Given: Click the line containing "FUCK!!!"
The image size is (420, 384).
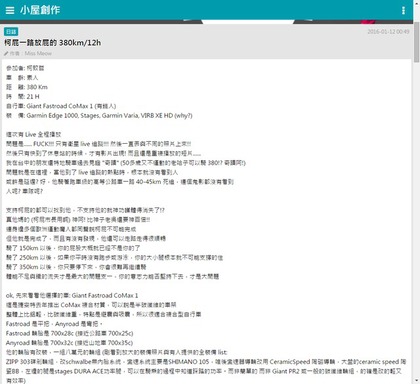Looking at the screenshot, I should [99, 144].
